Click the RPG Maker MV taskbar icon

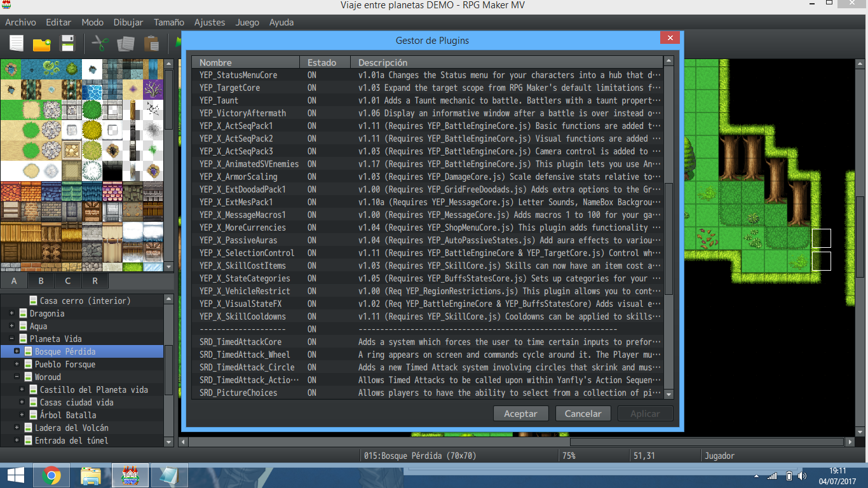click(x=130, y=475)
